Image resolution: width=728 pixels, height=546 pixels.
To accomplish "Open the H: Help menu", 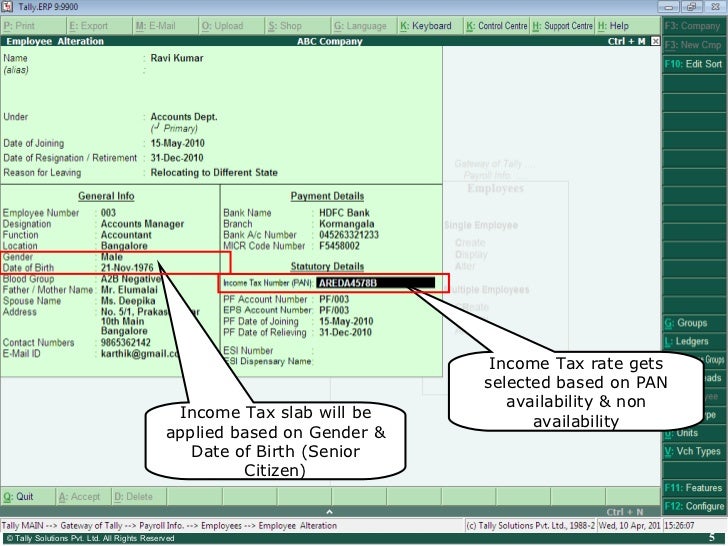I will pyautogui.click(x=628, y=26).
